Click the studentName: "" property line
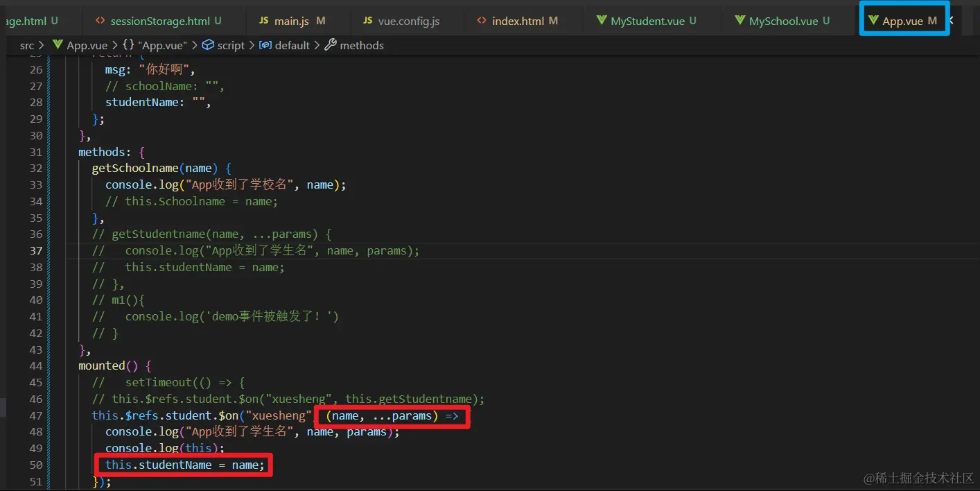 click(158, 102)
